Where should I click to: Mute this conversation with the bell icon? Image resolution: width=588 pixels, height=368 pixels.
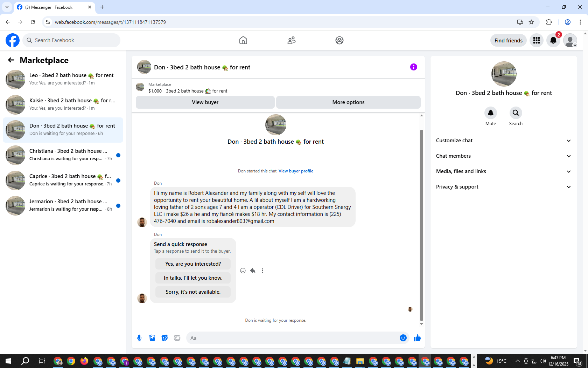coord(491,113)
